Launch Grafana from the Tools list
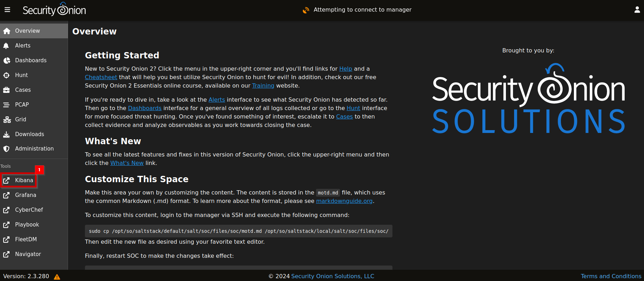644x281 pixels. click(25, 195)
